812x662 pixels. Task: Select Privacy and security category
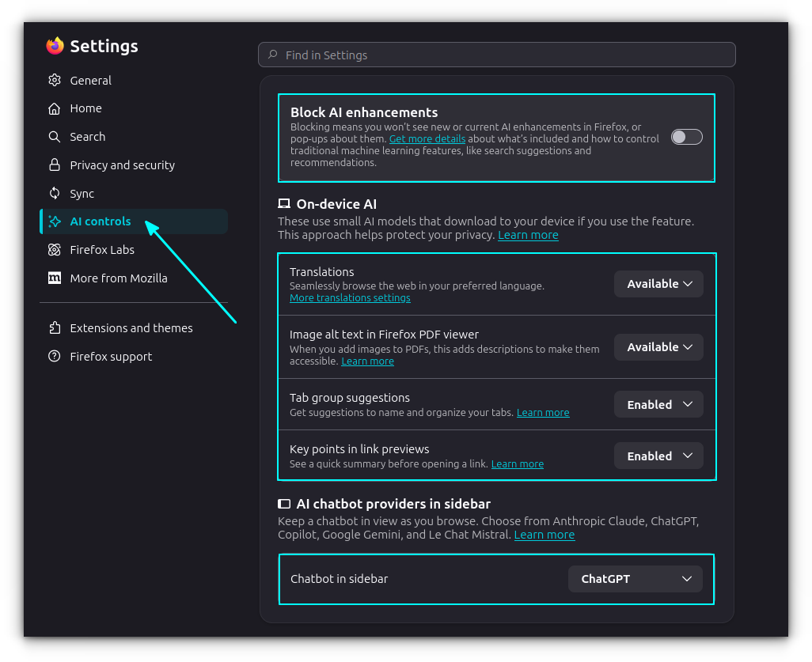coord(134,165)
